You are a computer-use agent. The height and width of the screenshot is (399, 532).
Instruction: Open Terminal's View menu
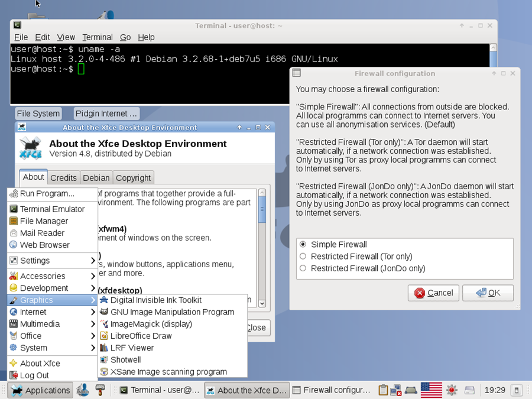[x=66, y=37]
